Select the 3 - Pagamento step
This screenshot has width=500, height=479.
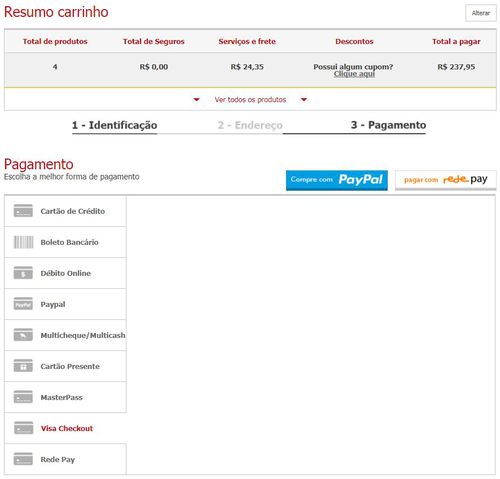coord(388,125)
